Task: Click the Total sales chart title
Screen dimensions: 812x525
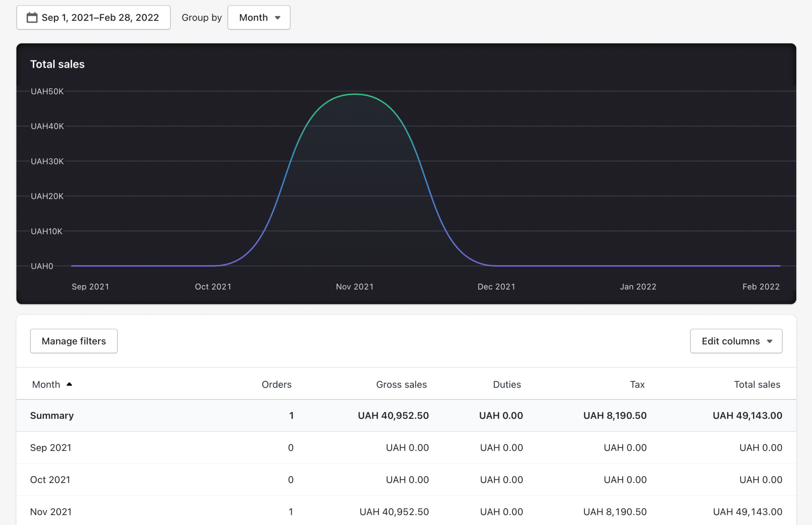Action: pyautogui.click(x=57, y=64)
